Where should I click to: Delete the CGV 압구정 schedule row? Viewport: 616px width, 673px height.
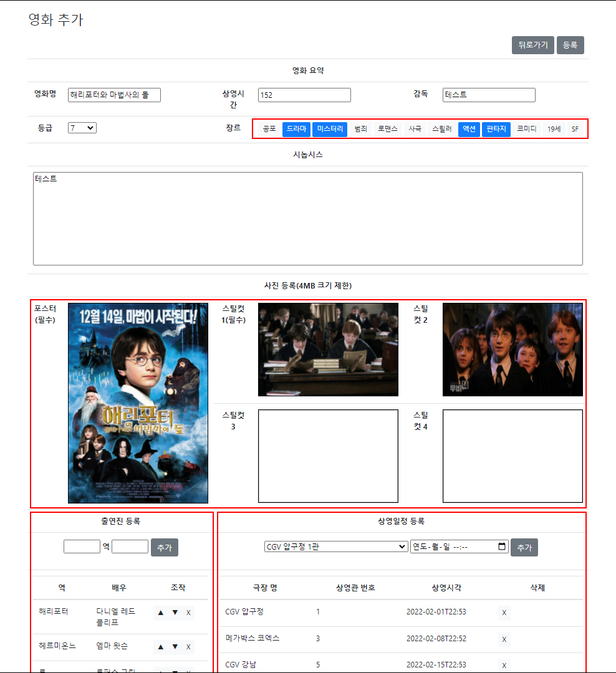pos(504,613)
